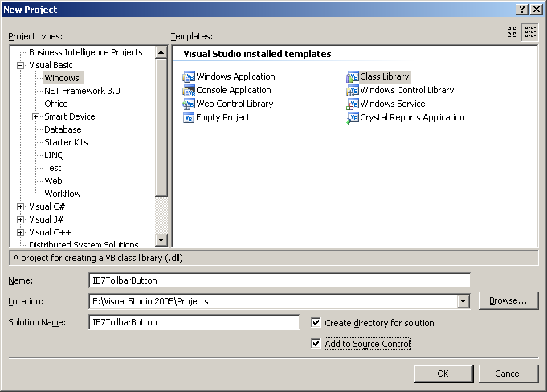
Task: Select NET Framework 3.0 project type
Action: click(x=82, y=91)
